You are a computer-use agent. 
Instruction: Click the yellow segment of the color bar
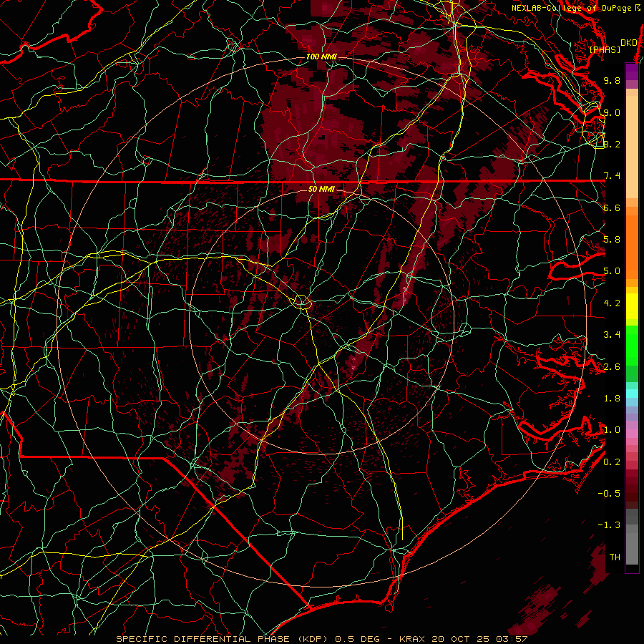(632, 306)
